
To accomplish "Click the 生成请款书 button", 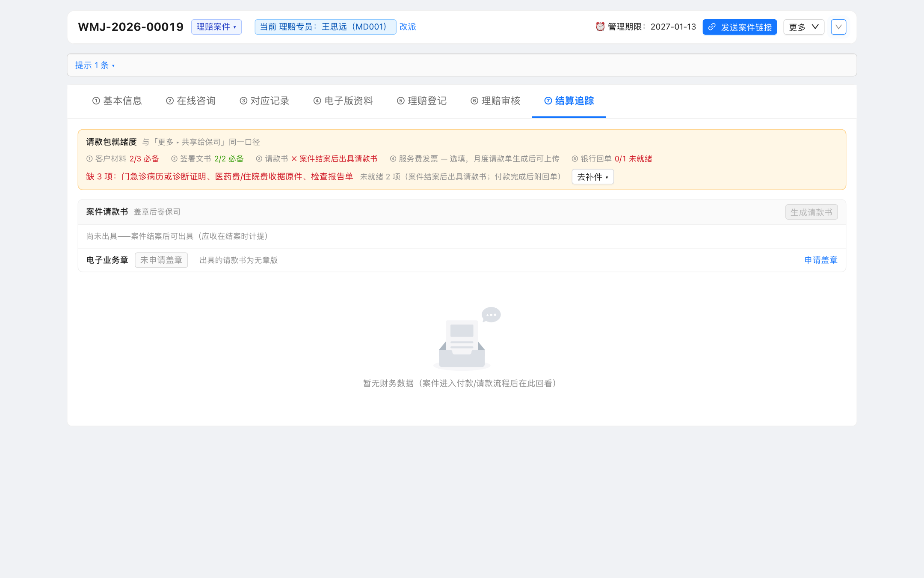I will [811, 212].
